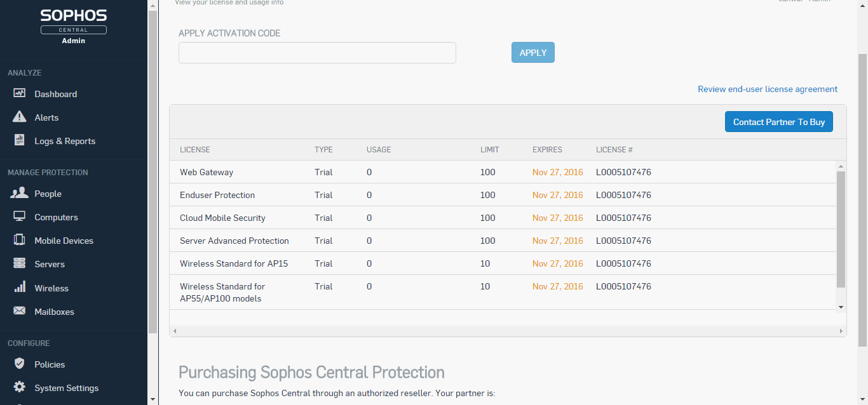
Task: Open the Dashboard icon in the sidebar
Action: click(x=19, y=93)
